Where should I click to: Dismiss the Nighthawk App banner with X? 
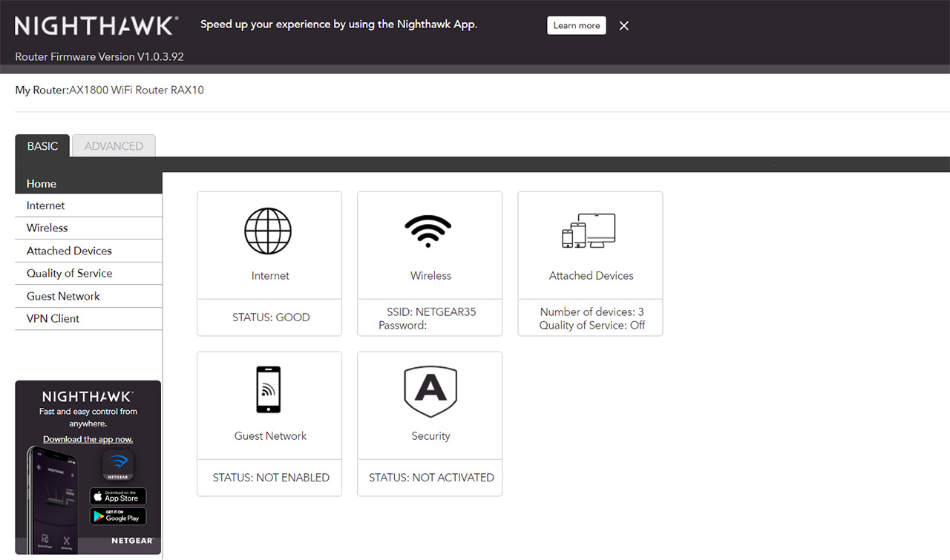tap(624, 25)
